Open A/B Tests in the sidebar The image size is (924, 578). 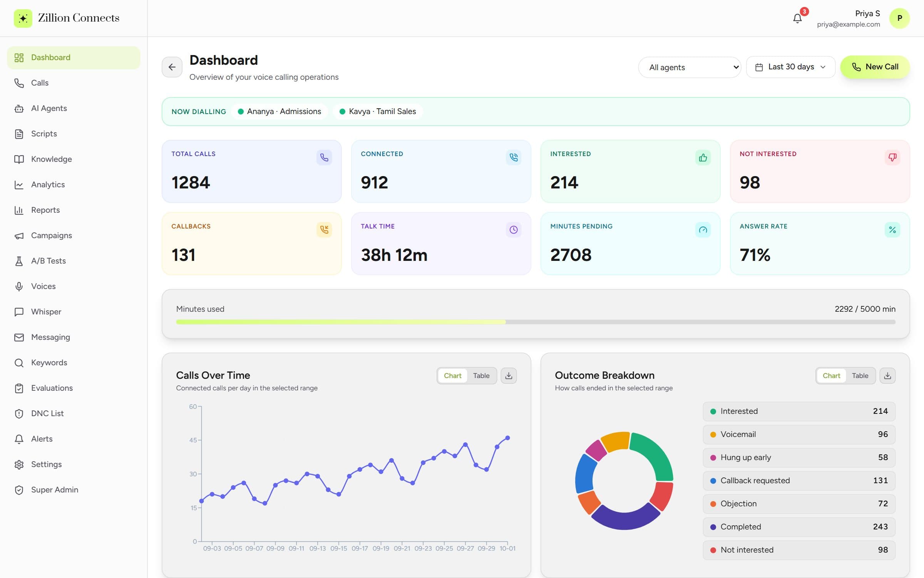[x=74, y=261]
